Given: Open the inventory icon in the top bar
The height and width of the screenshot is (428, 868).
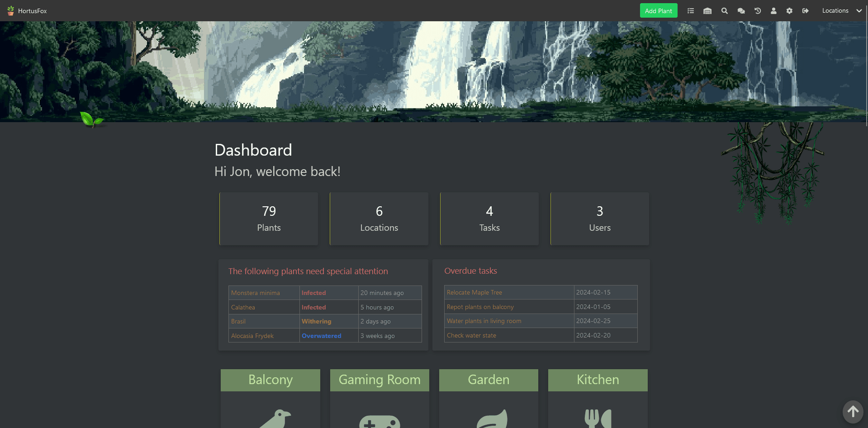Looking at the screenshot, I should tap(707, 10).
